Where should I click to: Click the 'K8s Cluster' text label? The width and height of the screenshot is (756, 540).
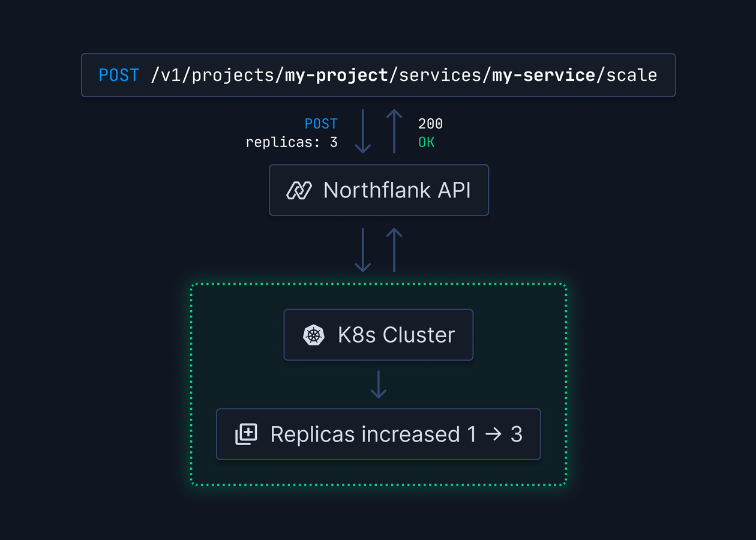coord(396,335)
